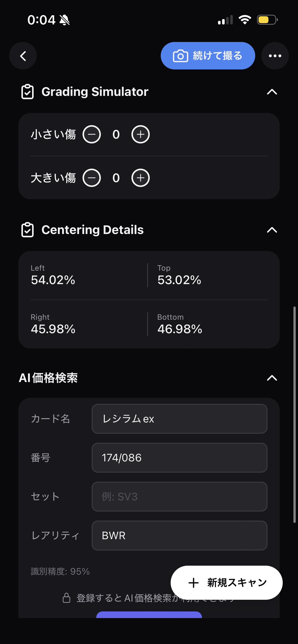Screen dimensions: 298x644
Task: Edit the カード名 field showing レシラム ex
Action: click(180, 419)
